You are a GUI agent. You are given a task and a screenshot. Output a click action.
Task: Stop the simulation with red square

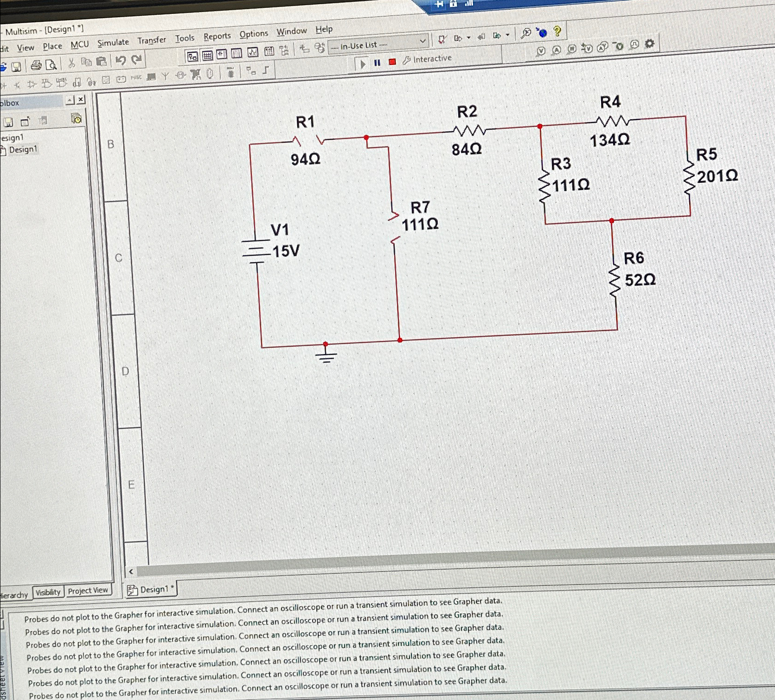(x=392, y=62)
